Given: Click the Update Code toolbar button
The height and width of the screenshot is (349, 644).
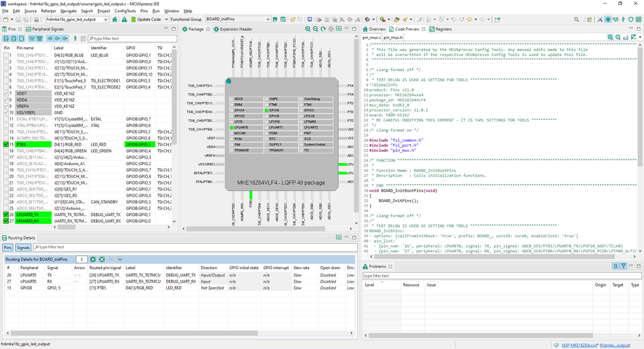Looking at the screenshot, I should [x=146, y=19].
